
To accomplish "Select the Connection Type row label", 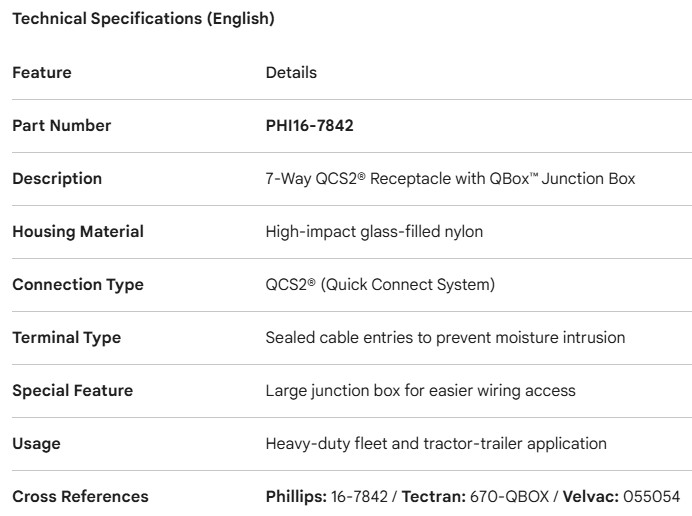I will coord(78,285).
